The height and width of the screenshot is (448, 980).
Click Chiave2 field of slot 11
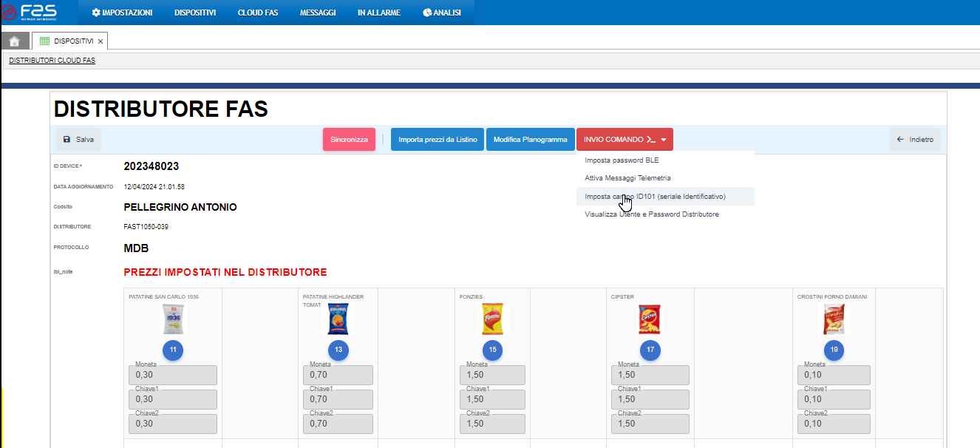click(173, 424)
